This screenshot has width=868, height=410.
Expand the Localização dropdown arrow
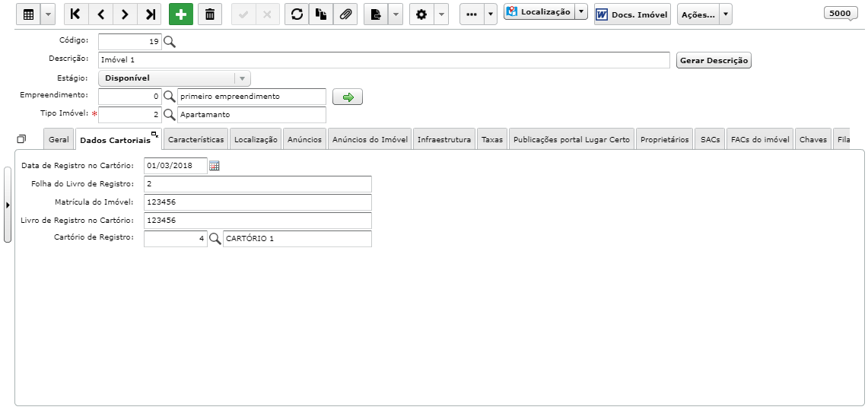(x=581, y=11)
